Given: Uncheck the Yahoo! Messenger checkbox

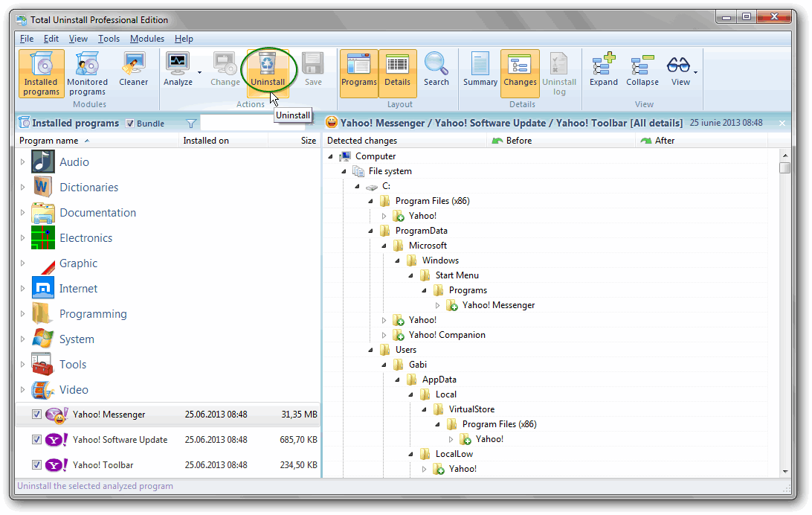Looking at the screenshot, I should pyautogui.click(x=36, y=415).
